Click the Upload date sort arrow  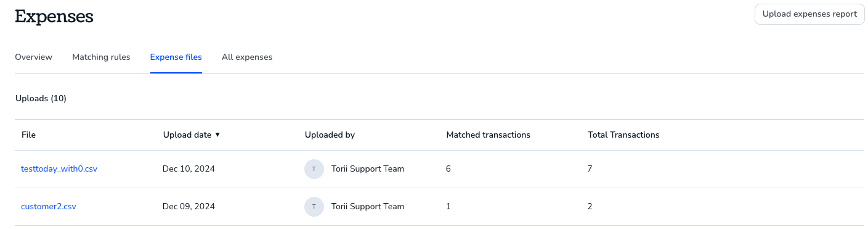(217, 135)
